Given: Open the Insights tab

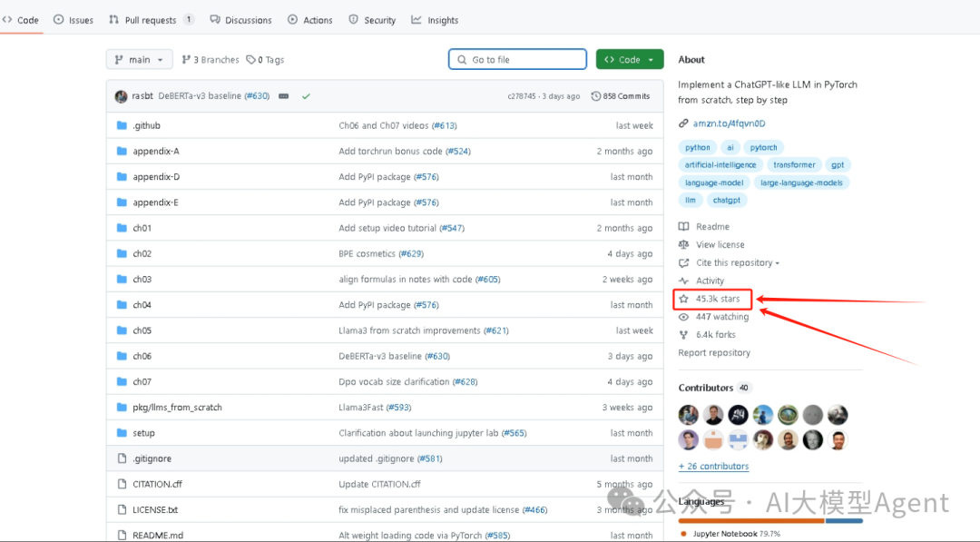Looking at the screenshot, I should point(435,20).
